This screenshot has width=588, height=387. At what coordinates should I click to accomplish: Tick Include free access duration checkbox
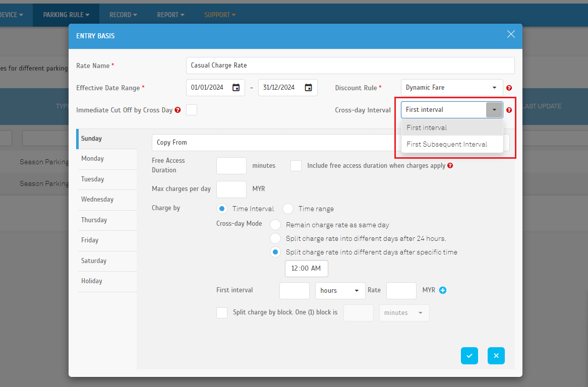(x=296, y=166)
